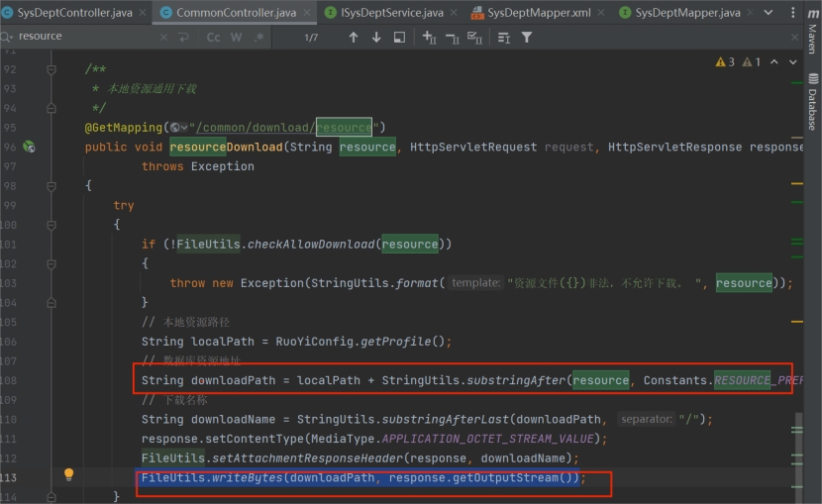This screenshot has width=822, height=504.
Task: Toggle Regex search option
Action: [x=260, y=37]
